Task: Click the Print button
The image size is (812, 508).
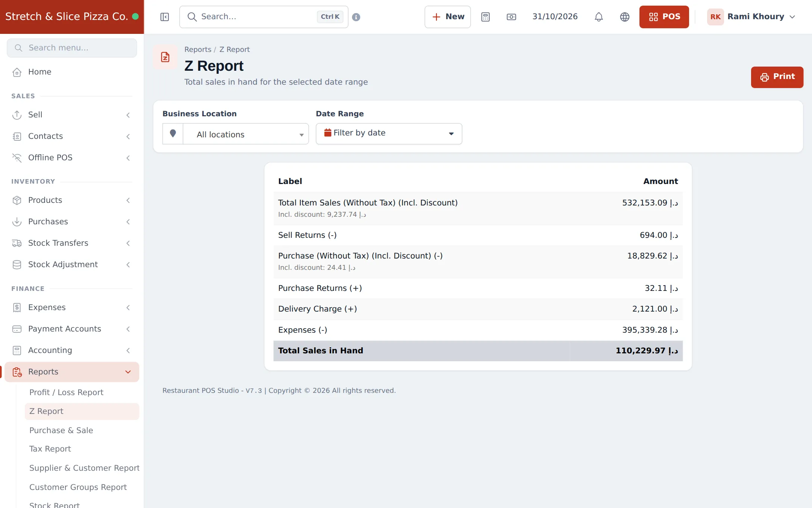Action: [x=777, y=77]
